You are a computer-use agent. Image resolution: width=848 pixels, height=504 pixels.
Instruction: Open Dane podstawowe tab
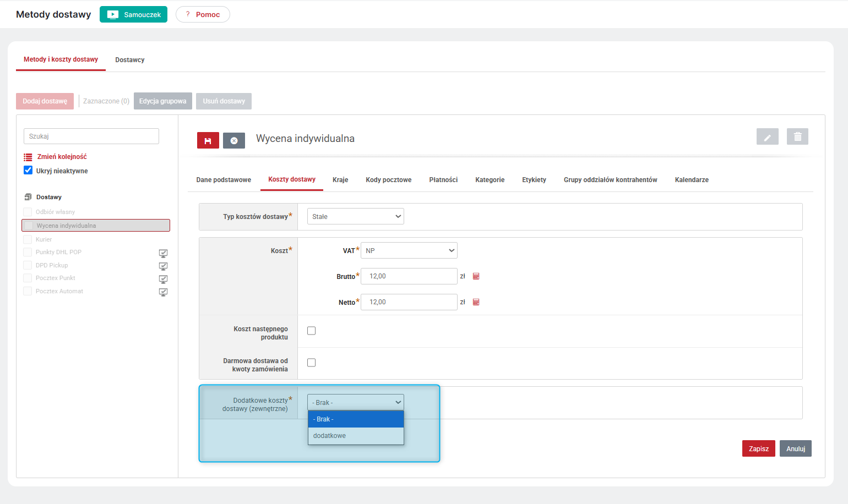[x=224, y=180]
